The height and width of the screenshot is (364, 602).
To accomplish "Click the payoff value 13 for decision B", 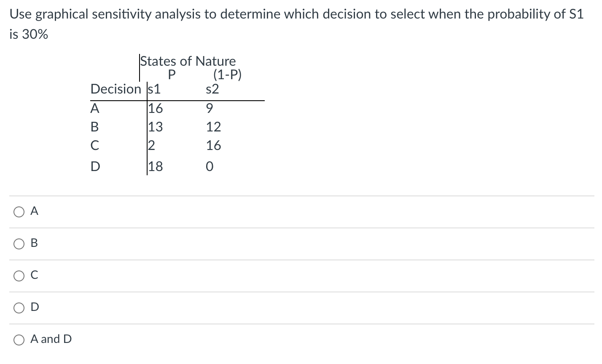I will (156, 127).
